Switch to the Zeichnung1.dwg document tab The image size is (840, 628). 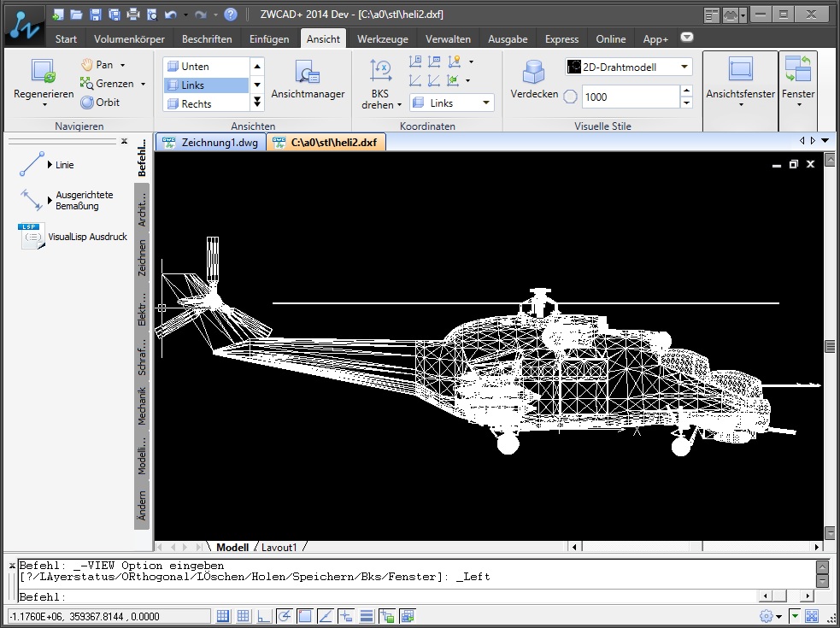211,143
